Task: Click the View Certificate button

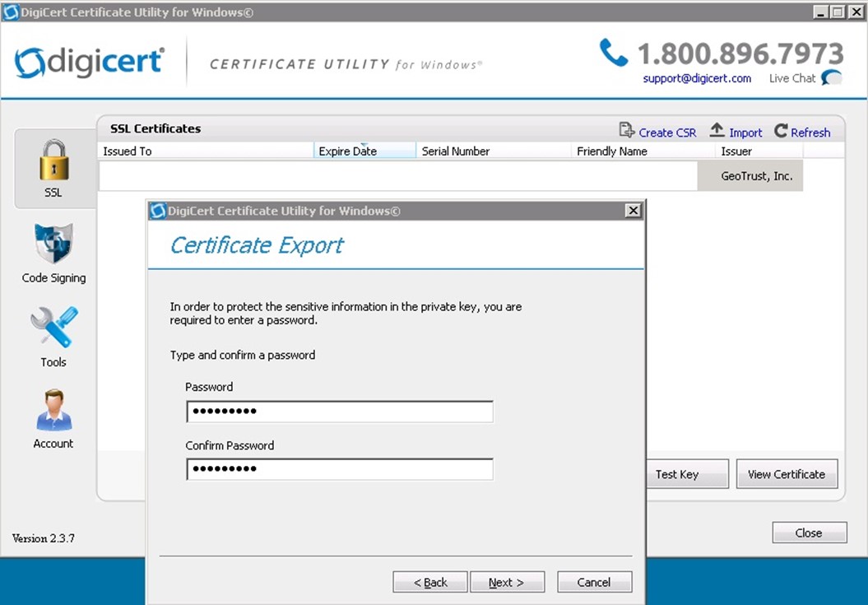Action: pos(787,474)
